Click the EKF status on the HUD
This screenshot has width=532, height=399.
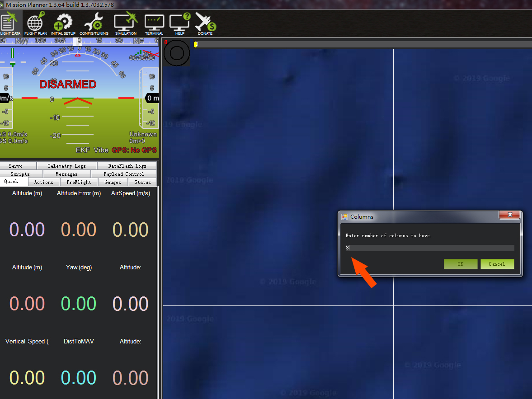click(x=82, y=150)
